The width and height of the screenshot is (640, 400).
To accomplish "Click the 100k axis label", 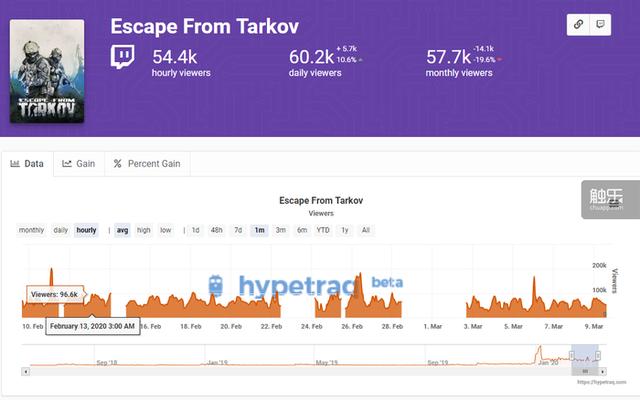I will click(x=599, y=290).
